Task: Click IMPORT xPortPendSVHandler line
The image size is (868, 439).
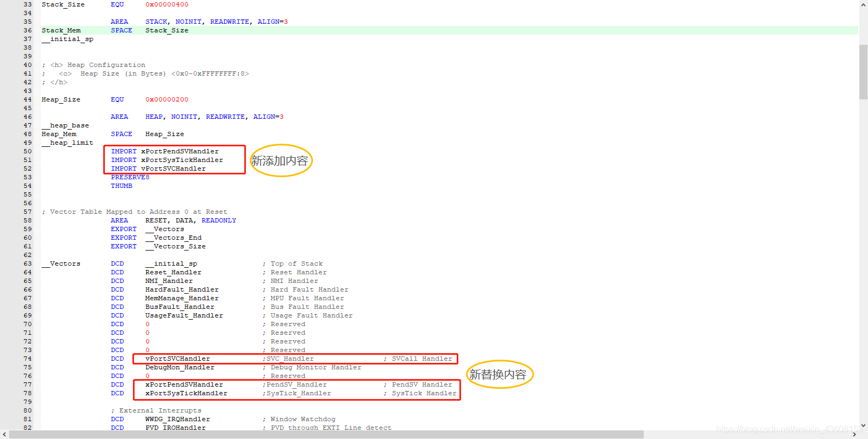Action: coord(165,151)
